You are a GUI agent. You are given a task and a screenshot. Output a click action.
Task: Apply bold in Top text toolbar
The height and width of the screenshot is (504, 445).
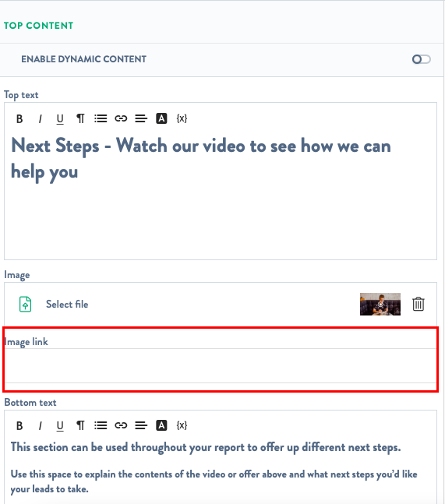coord(19,119)
